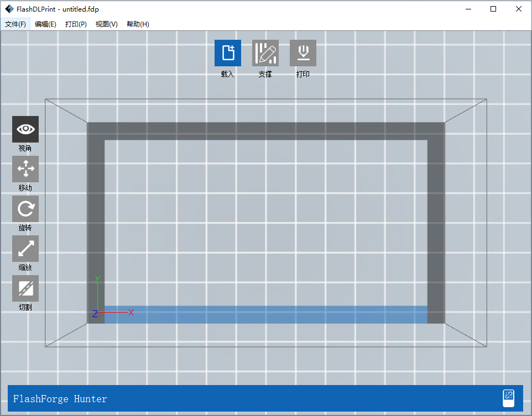Open the 帮助(H) menu
This screenshot has height=416, width=532.
[138, 24]
